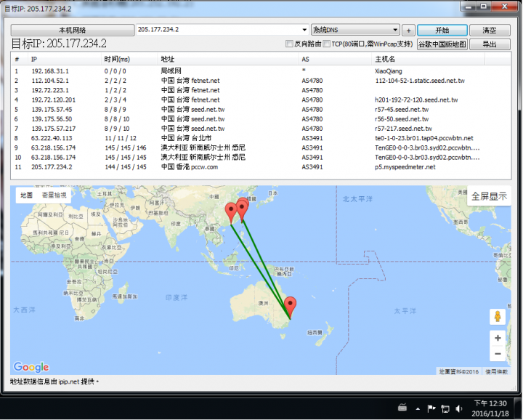This screenshot has width=523, height=420.
Task: Switch to 谷歌中国版地图 map
Action: click(442, 44)
